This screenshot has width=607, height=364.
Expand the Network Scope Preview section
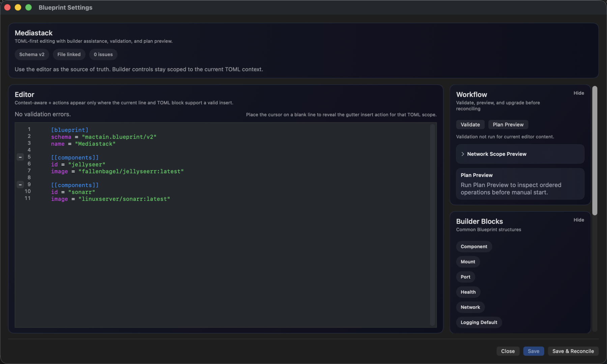(x=520, y=154)
